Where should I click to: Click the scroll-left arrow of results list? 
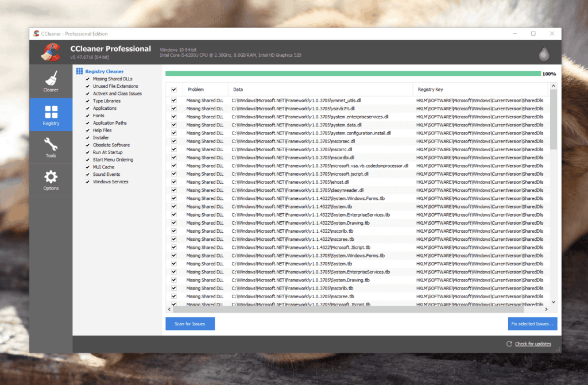169,310
